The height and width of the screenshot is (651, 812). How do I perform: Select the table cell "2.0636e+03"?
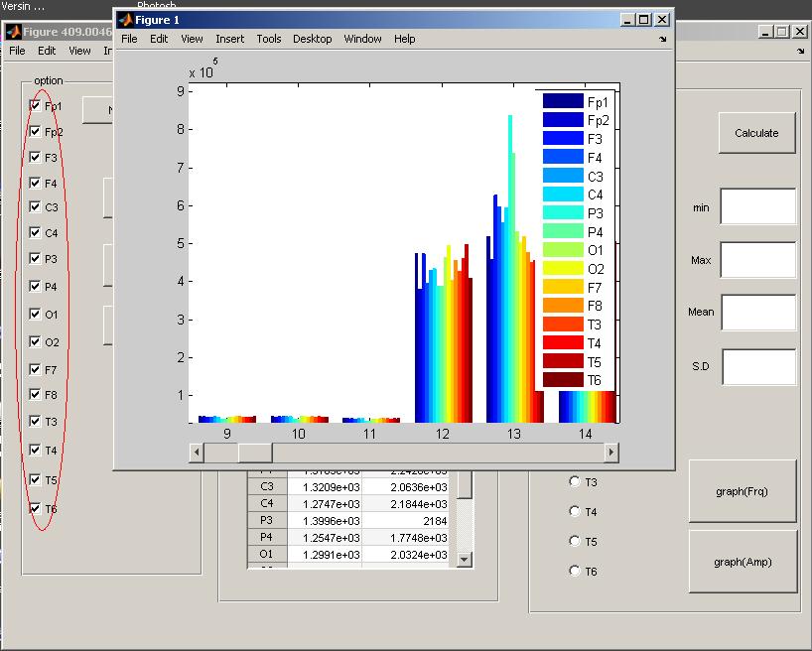point(405,487)
